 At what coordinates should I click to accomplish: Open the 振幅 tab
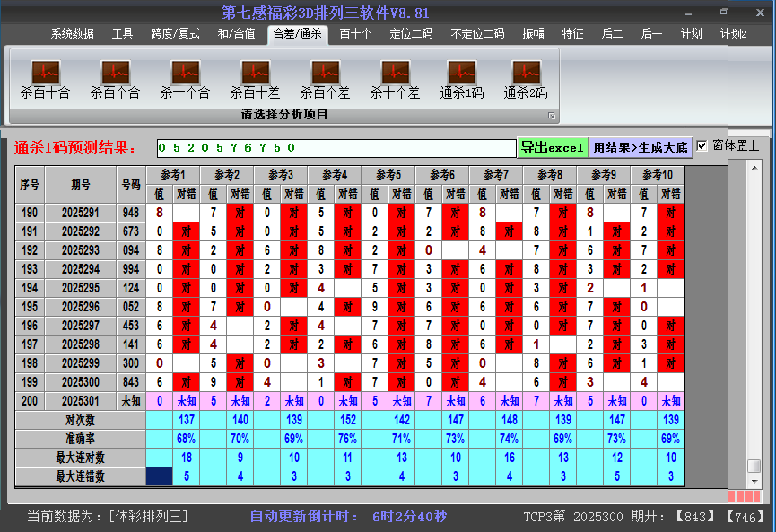533,34
